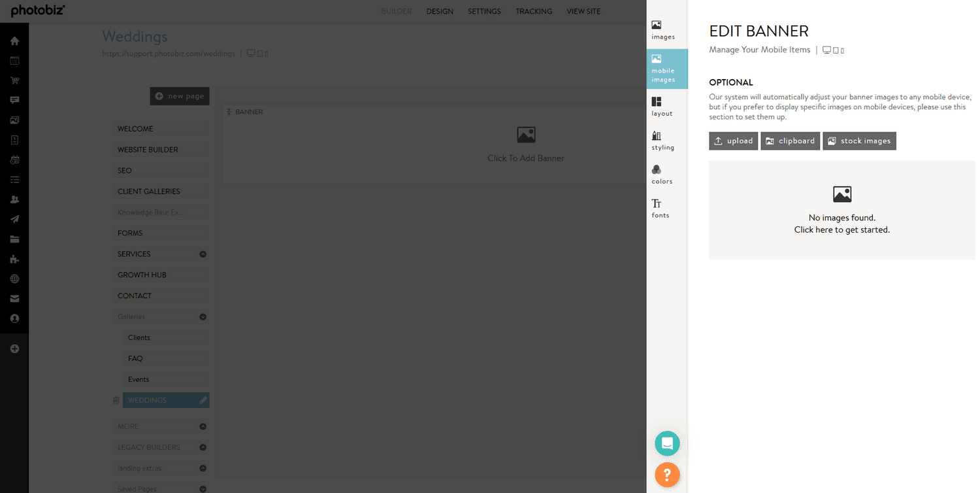Click the home icon in left sidebar
Viewport: 980px width, 493px height.
tap(14, 41)
